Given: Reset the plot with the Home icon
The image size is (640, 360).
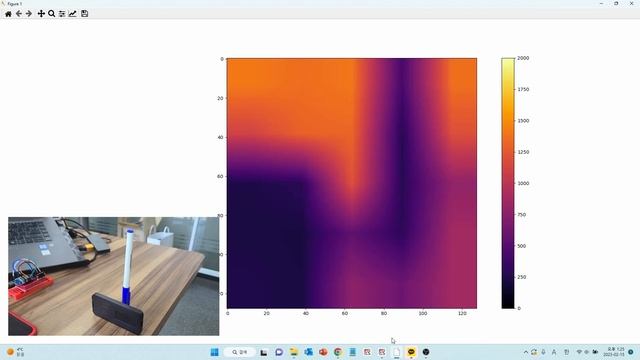Looking at the screenshot, I should (x=8, y=13).
